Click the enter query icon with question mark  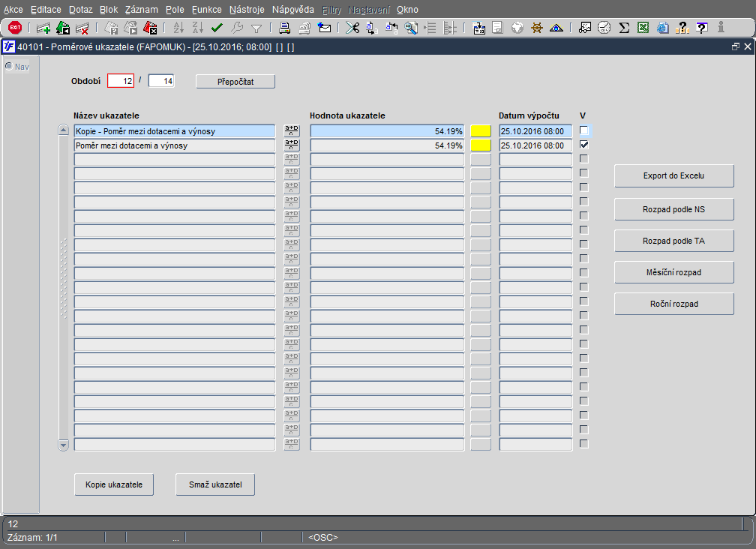click(x=111, y=28)
